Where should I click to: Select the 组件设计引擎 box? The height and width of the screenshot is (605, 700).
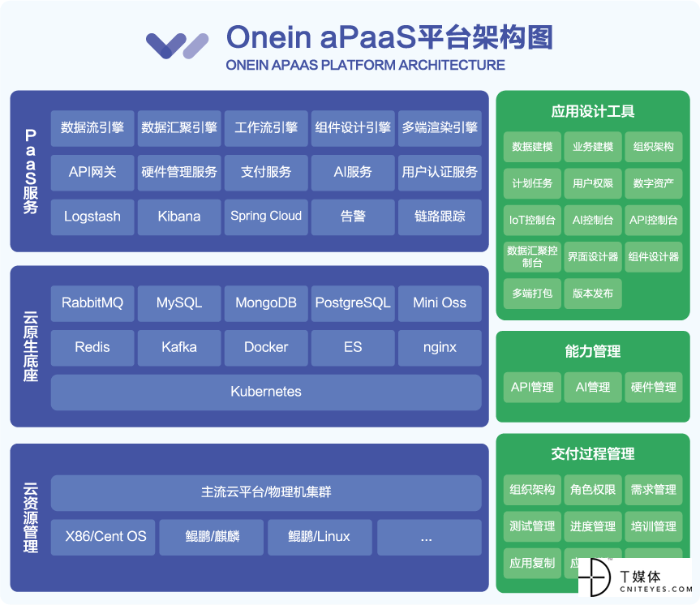pyautogui.click(x=353, y=128)
